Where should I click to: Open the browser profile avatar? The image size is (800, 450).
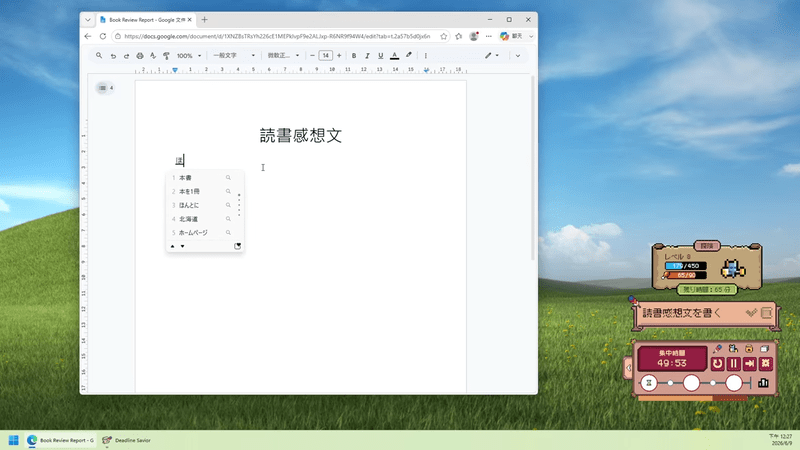coord(474,36)
